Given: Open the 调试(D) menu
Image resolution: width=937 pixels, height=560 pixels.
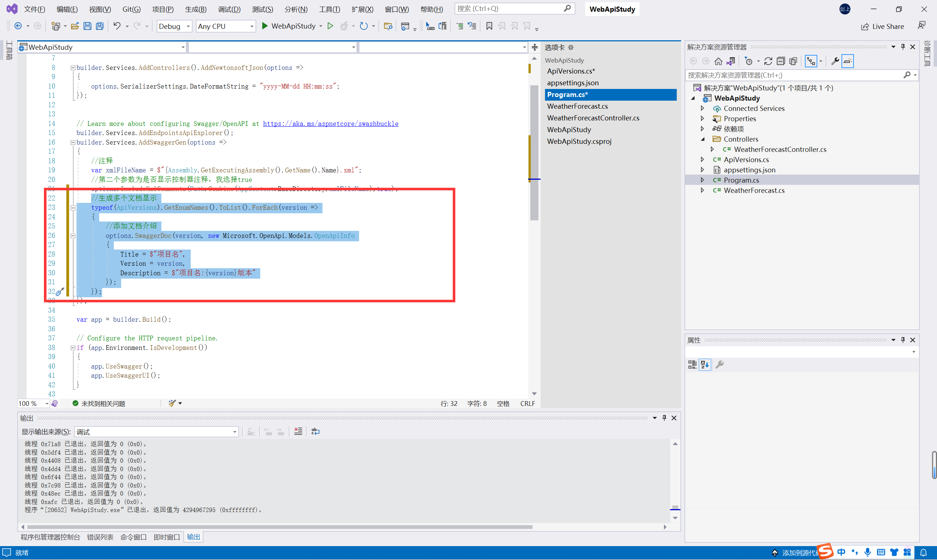Looking at the screenshot, I should 229,9.
